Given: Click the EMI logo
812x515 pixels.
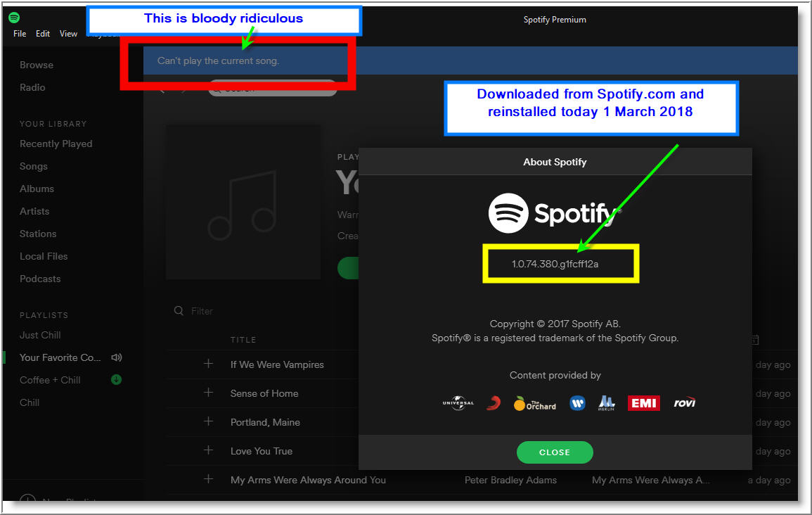Looking at the screenshot, I should point(644,403).
